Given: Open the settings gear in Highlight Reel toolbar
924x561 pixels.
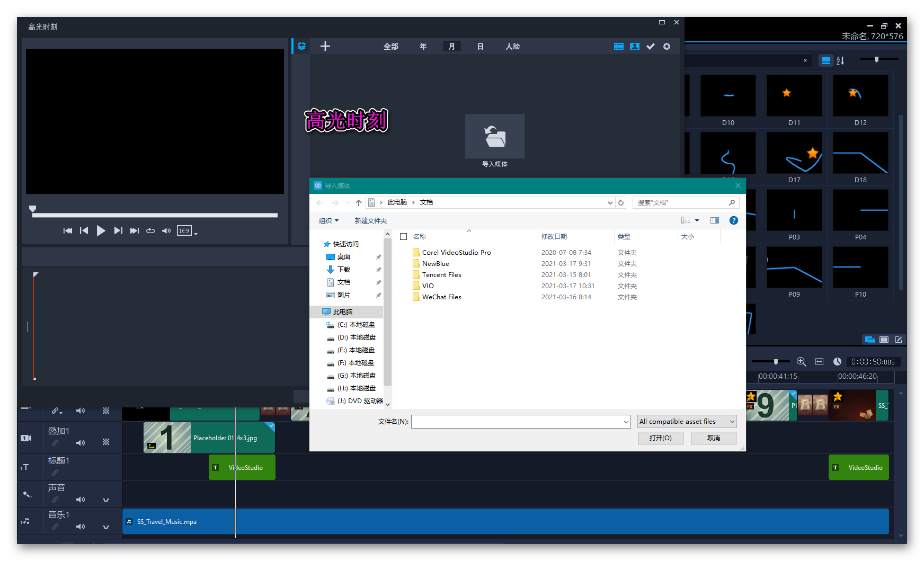Looking at the screenshot, I should (x=667, y=47).
